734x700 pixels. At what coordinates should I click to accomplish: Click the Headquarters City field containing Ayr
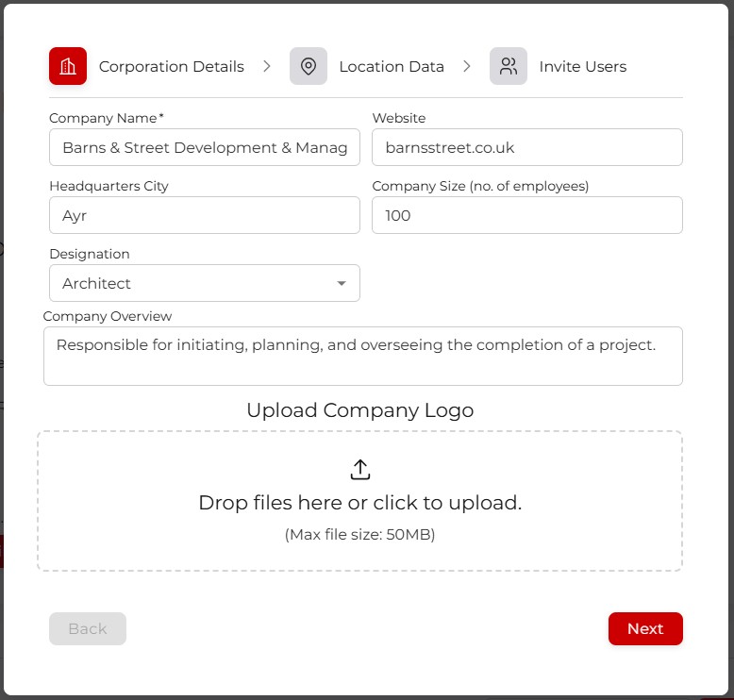click(x=205, y=215)
